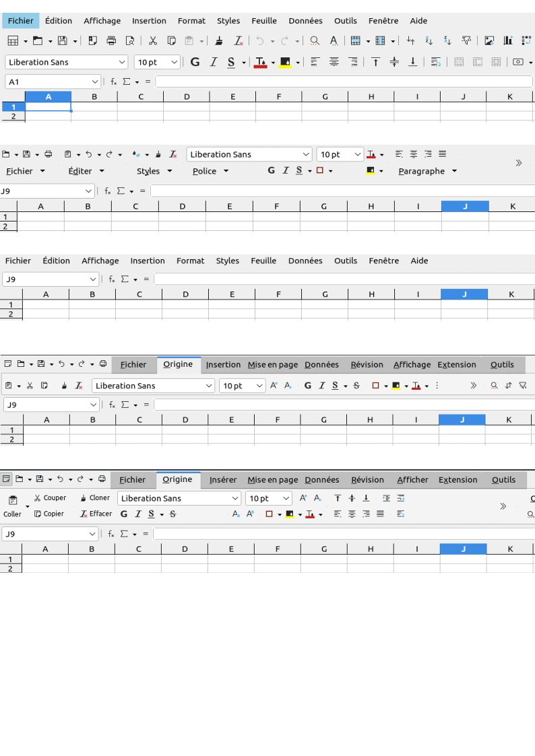Align top using the topmost formatting bar icon

pyautogui.click(x=375, y=62)
